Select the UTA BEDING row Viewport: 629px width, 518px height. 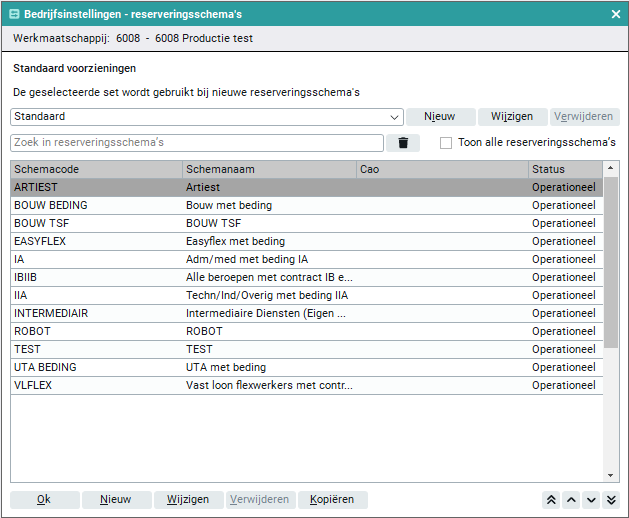click(306, 368)
